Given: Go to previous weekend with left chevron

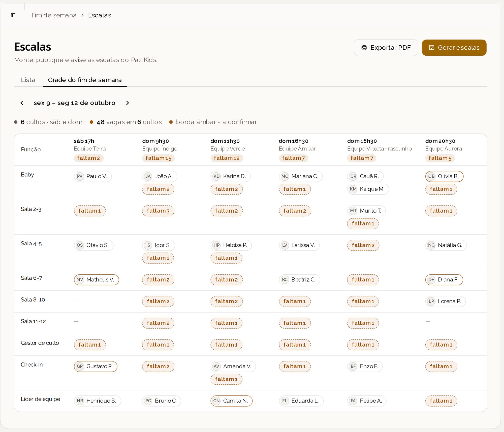Looking at the screenshot, I should coord(22,103).
